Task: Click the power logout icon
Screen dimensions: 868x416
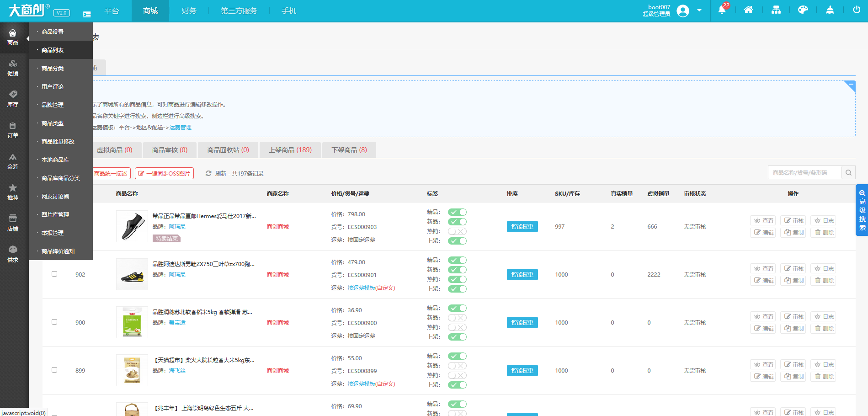Action: [x=857, y=10]
